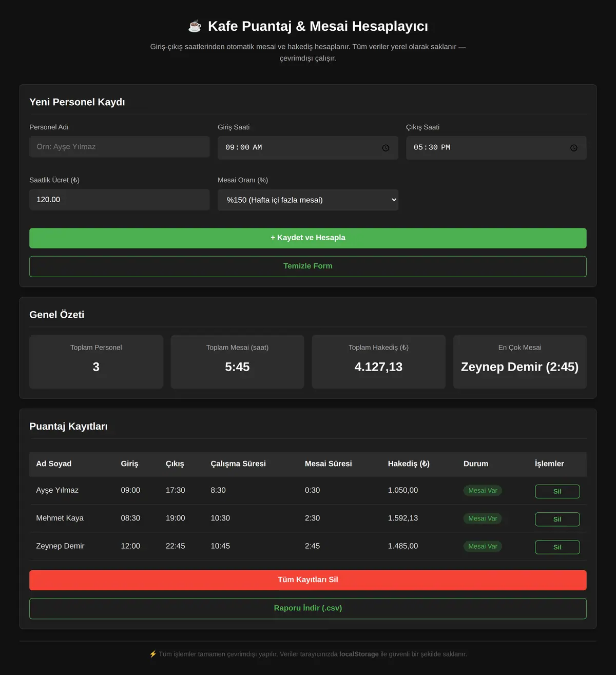Click the Çalışma Süresi column header
Viewport: 616px width, 675px height.
click(x=238, y=464)
